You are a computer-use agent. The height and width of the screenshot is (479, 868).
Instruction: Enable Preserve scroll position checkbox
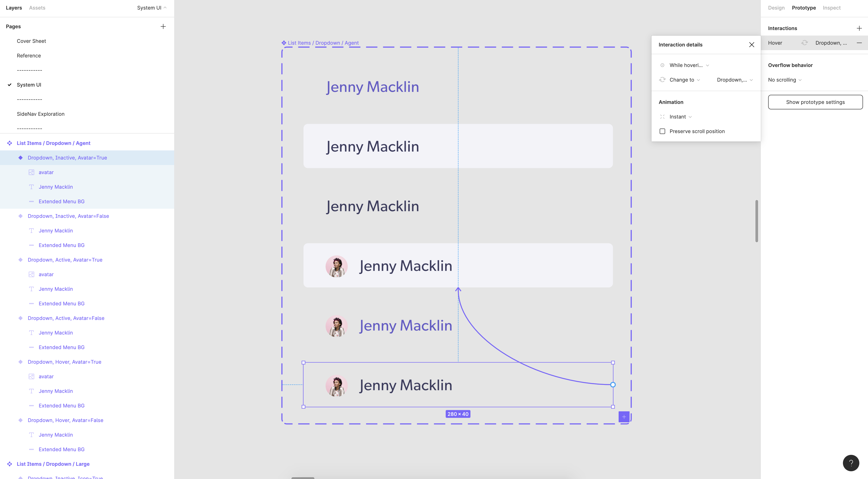point(662,131)
